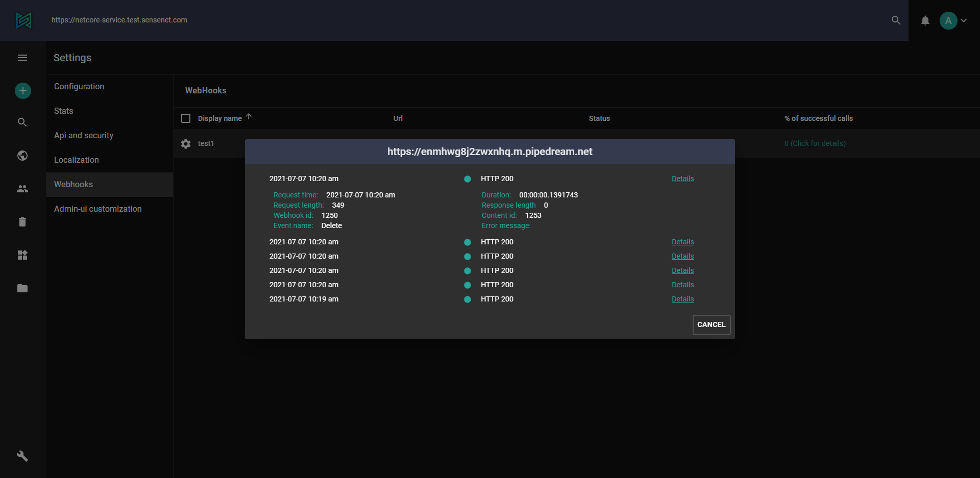This screenshot has height=478, width=980.
Task: Open users and groups sidebar icon
Action: tap(22, 189)
